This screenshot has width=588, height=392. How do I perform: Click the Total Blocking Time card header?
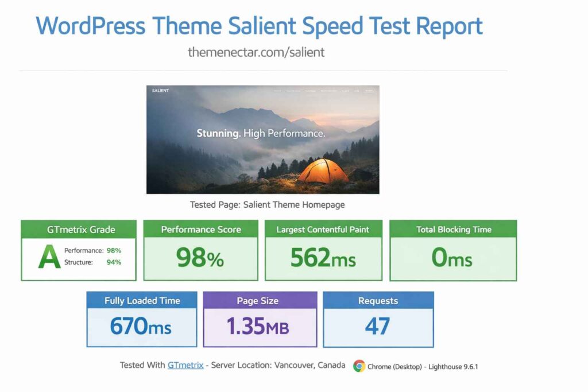(452, 230)
